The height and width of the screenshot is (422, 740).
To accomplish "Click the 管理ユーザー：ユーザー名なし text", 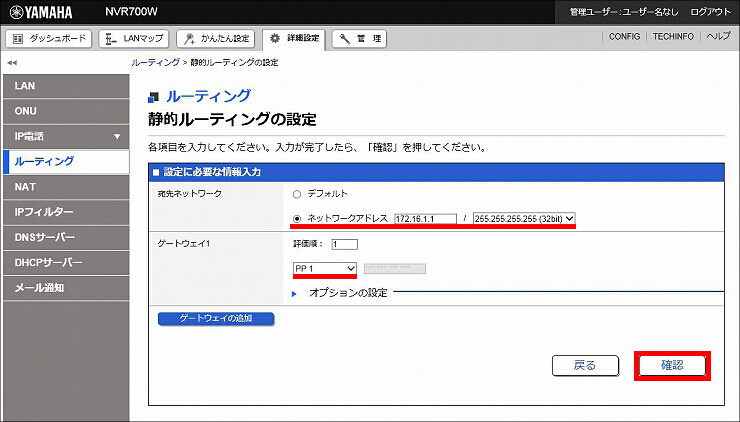I will [x=624, y=12].
